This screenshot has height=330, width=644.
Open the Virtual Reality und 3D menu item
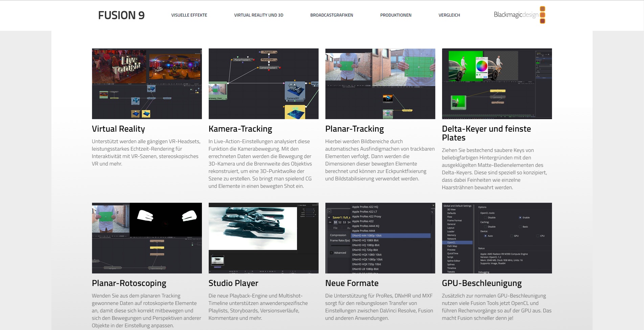(x=259, y=15)
